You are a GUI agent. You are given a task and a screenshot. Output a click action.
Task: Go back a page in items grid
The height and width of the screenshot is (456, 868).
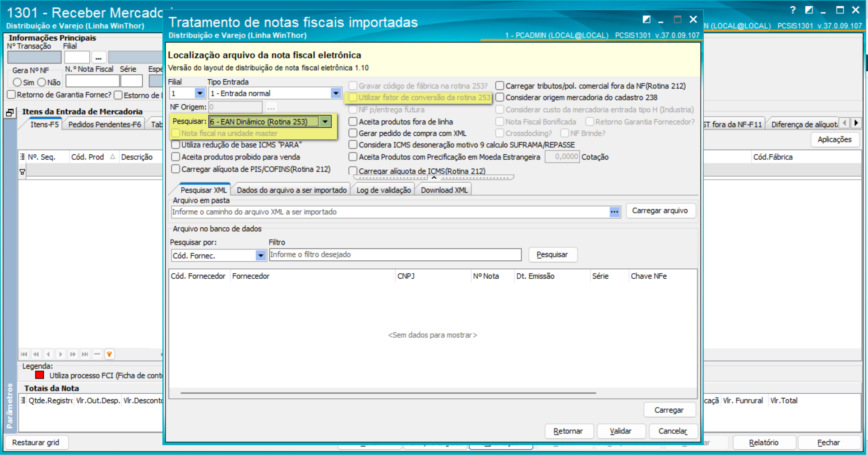click(x=37, y=355)
